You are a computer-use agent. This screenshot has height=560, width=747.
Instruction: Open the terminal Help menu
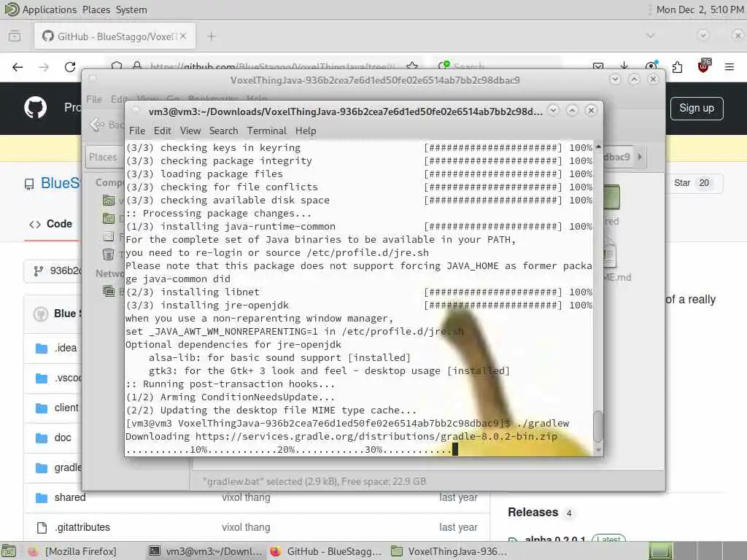[x=306, y=131]
